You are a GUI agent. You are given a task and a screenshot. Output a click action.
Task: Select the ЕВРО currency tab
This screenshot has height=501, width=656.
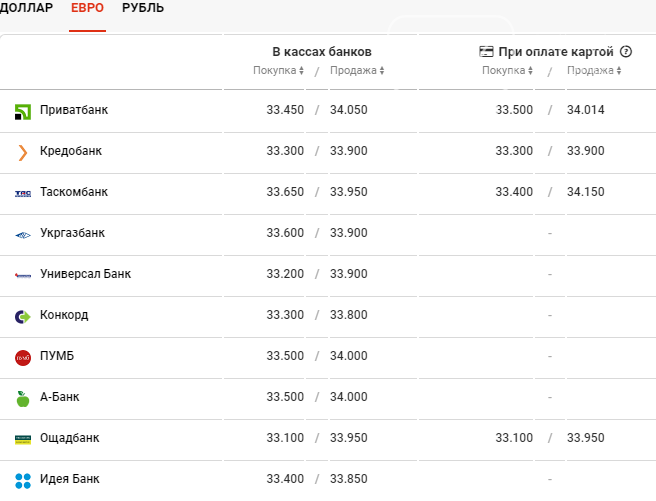click(87, 8)
